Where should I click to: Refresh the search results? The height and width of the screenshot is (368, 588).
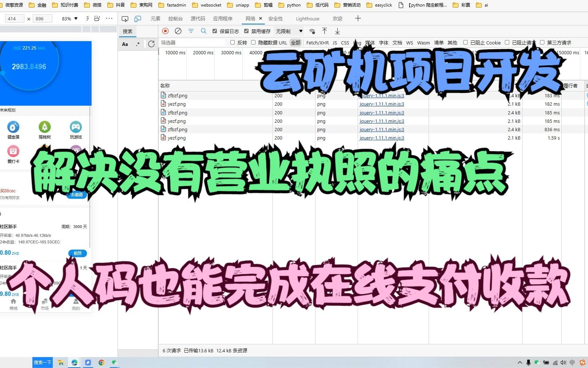151,44
